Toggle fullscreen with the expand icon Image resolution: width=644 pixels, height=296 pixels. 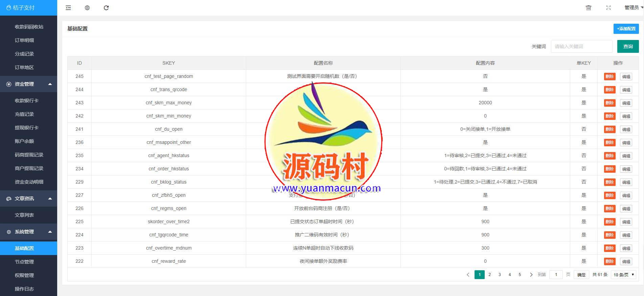(608, 8)
